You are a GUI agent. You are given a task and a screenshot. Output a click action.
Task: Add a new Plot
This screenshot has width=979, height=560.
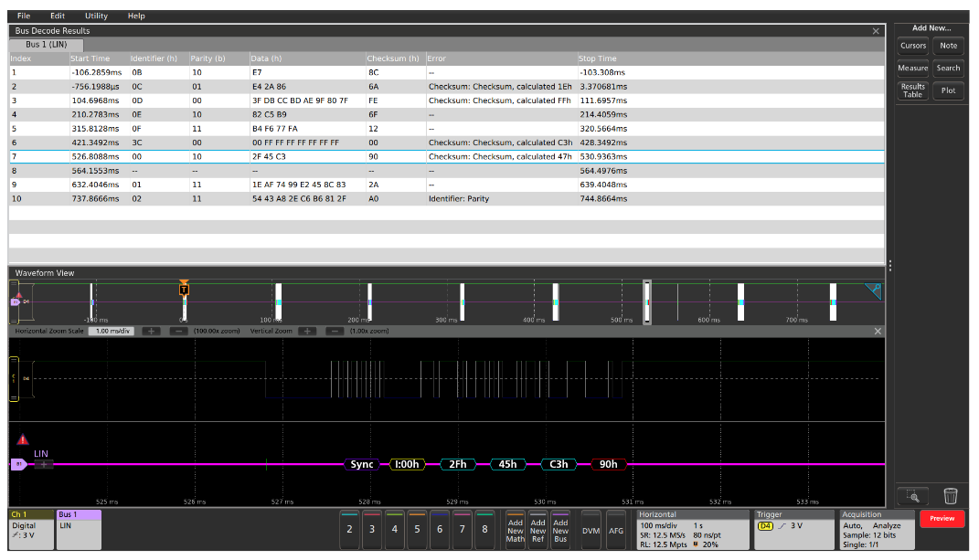[x=949, y=90]
